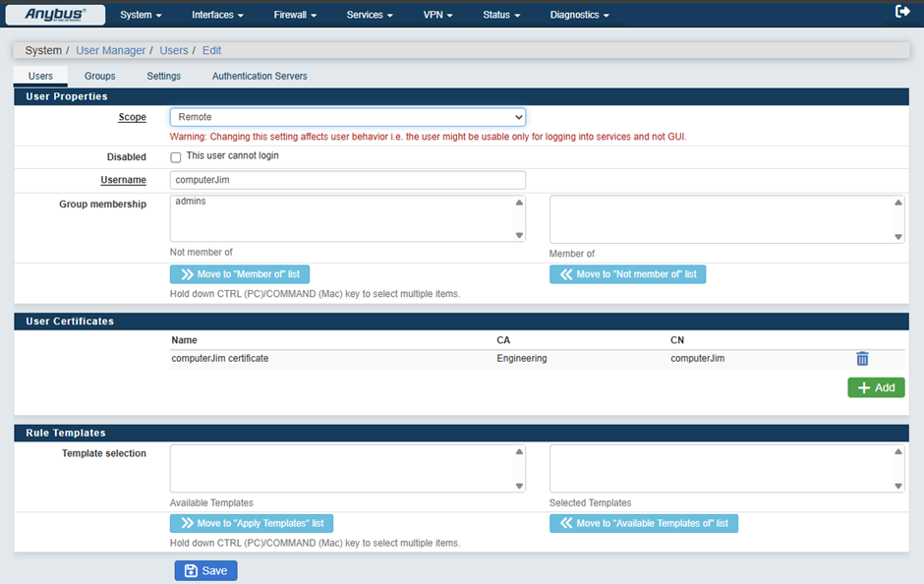The width and height of the screenshot is (924, 584).
Task: Open the Scope dropdown
Action: tap(347, 117)
